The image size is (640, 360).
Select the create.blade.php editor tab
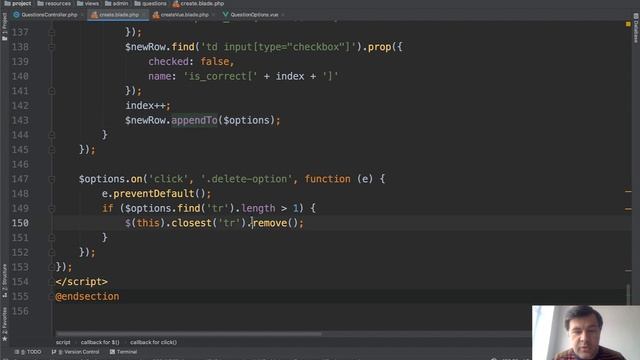(x=118, y=15)
